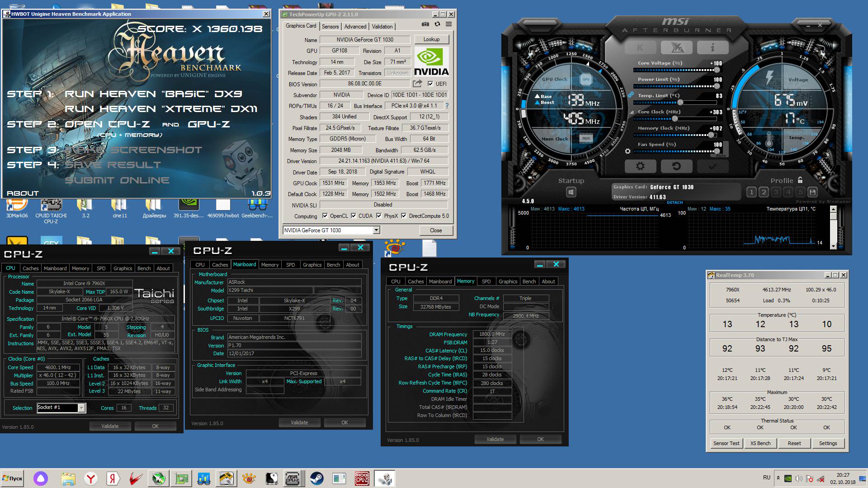Toggle the OpenCL checkbox
This screenshot has height=488, width=868.
[x=325, y=216]
